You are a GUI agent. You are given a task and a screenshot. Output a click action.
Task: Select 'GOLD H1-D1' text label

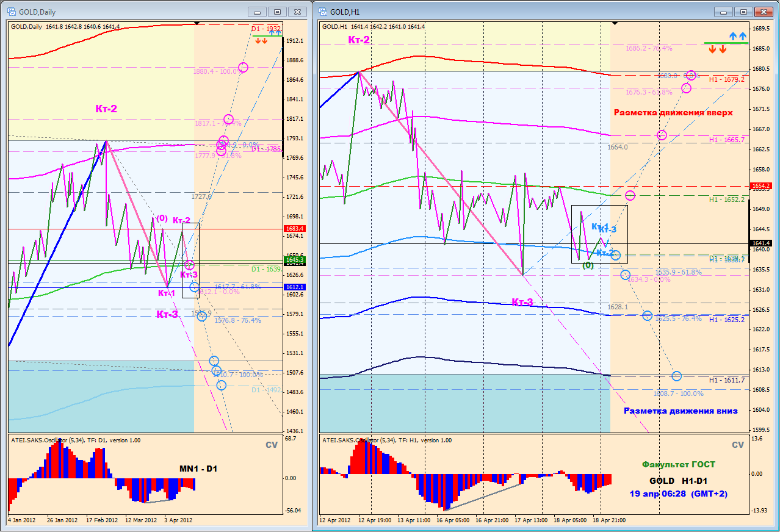point(678,481)
